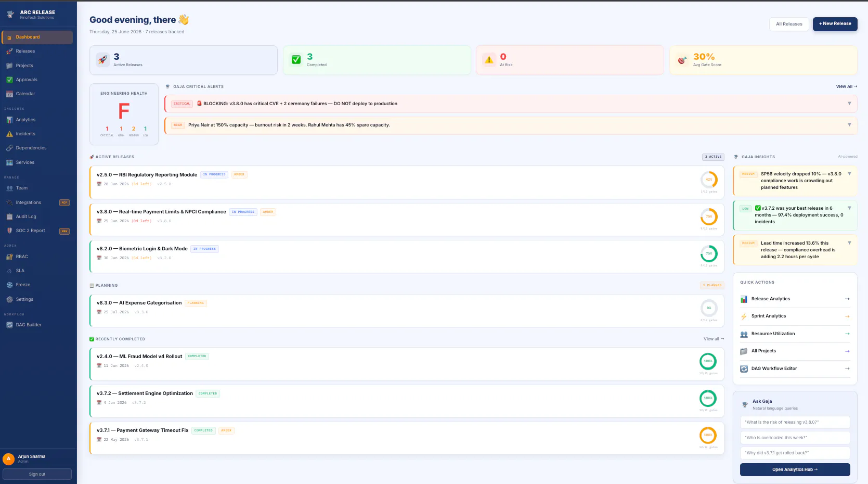
Task: Select SOC 2 Report in sidebar
Action: [x=37, y=231]
